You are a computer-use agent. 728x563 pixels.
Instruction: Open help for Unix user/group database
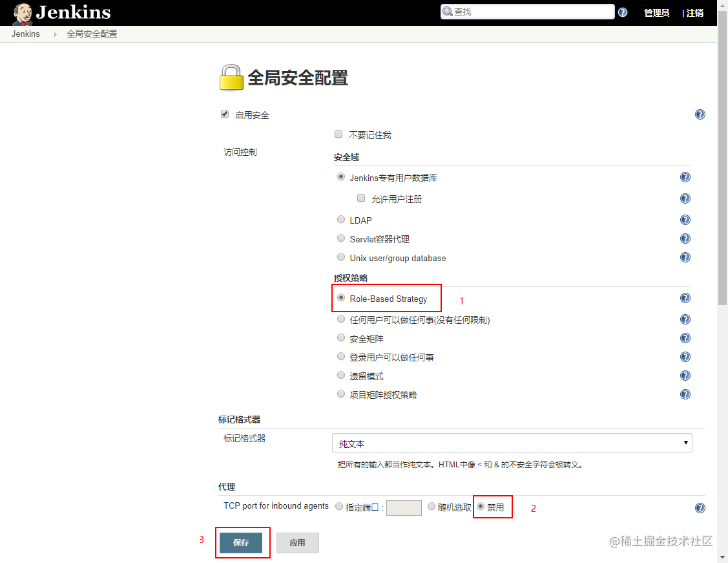tap(685, 257)
